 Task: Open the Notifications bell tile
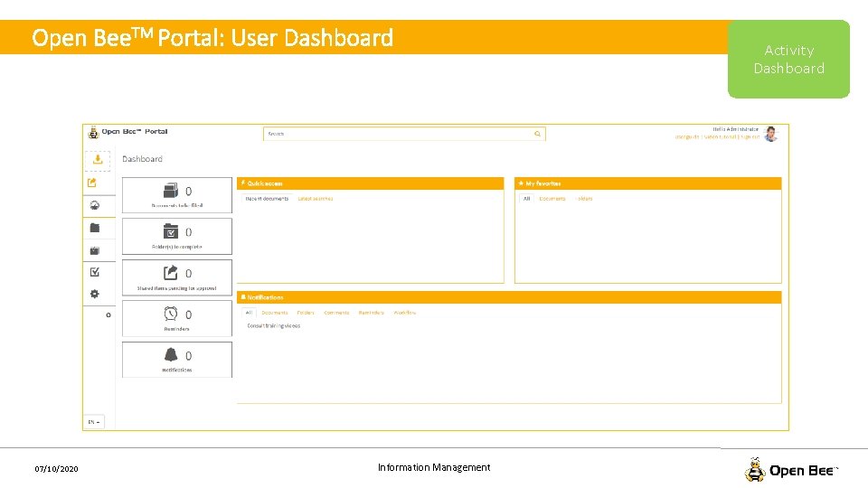coord(177,360)
